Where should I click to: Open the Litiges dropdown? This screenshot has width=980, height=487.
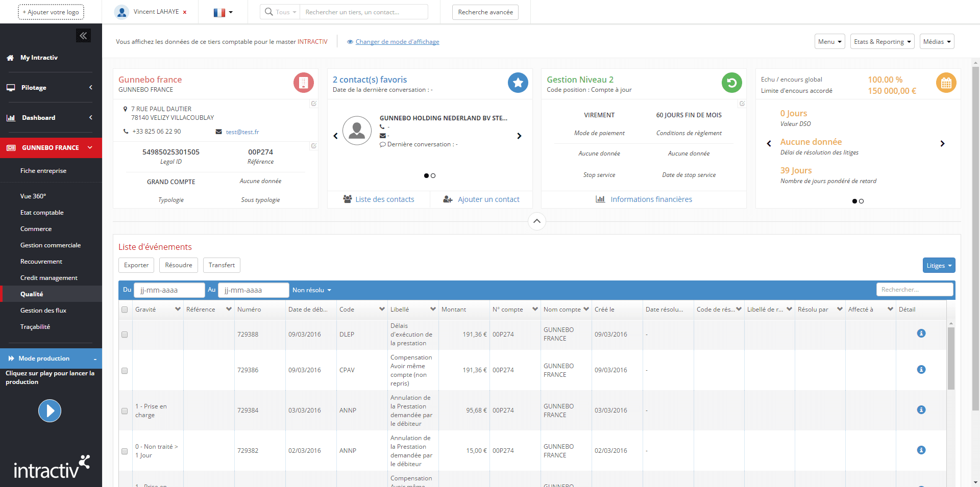(x=939, y=266)
